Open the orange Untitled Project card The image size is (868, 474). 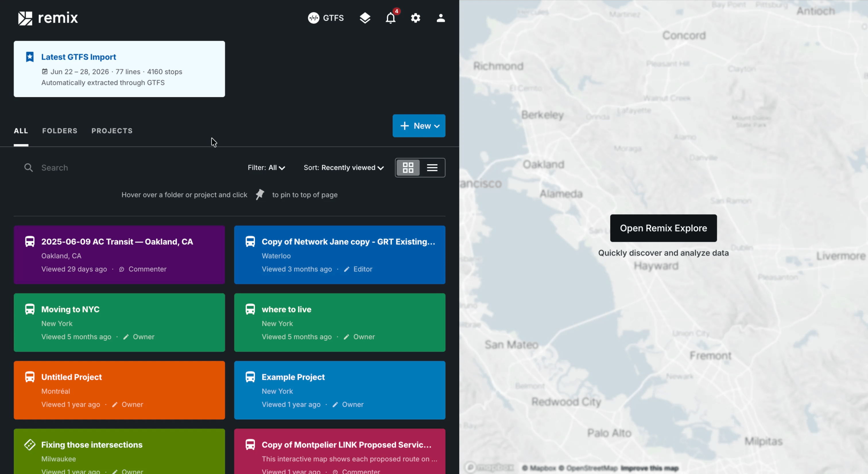119,390
